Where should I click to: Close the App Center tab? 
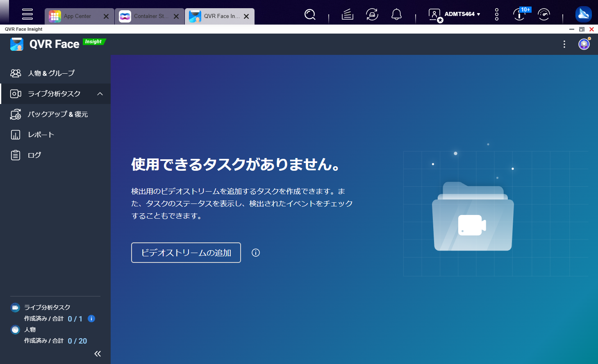point(106,16)
